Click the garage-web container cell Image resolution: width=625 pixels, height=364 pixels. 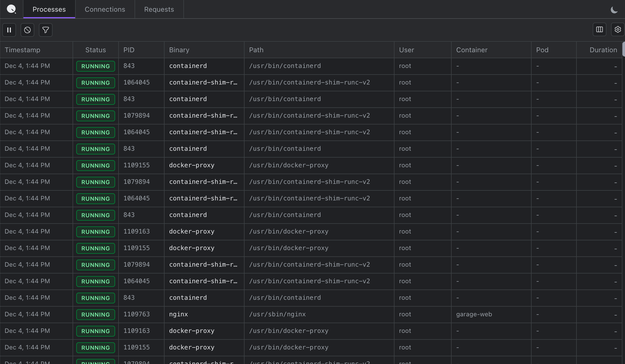point(474,314)
